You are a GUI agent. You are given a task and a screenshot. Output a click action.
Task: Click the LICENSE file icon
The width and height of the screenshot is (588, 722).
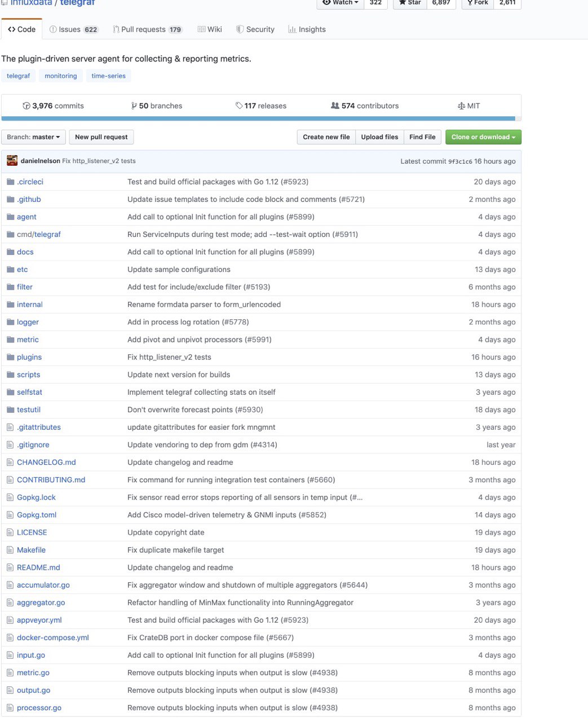click(10, 532)
